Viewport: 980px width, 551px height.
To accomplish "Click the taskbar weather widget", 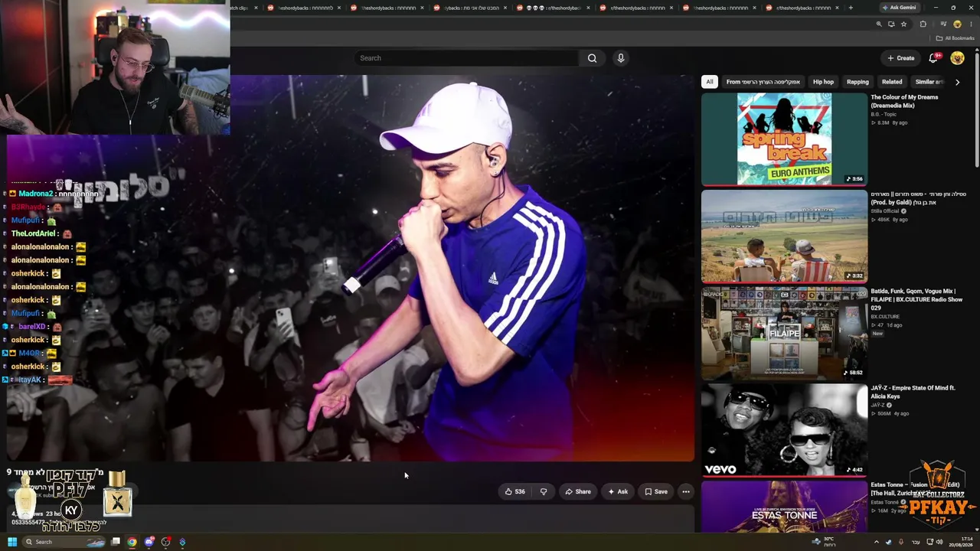I will pos(822,542).
